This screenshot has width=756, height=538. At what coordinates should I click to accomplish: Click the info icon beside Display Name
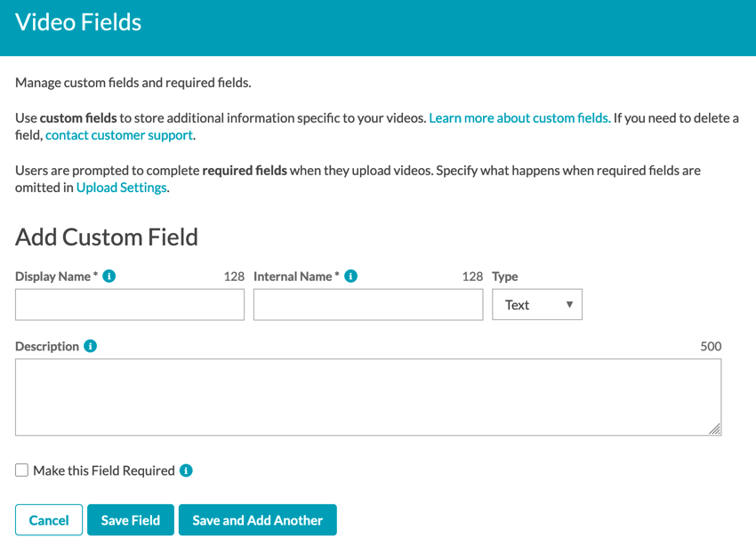(x=109, y=276)
